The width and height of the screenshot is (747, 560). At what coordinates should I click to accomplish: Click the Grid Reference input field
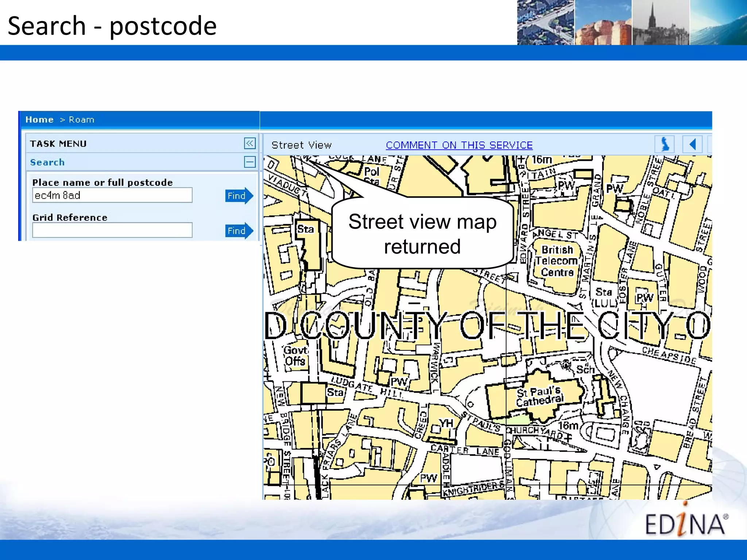tap(112, 230)
